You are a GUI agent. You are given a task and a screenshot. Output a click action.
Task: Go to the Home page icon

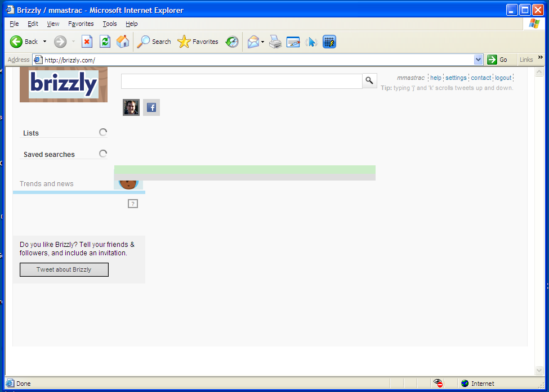(123, 42)
